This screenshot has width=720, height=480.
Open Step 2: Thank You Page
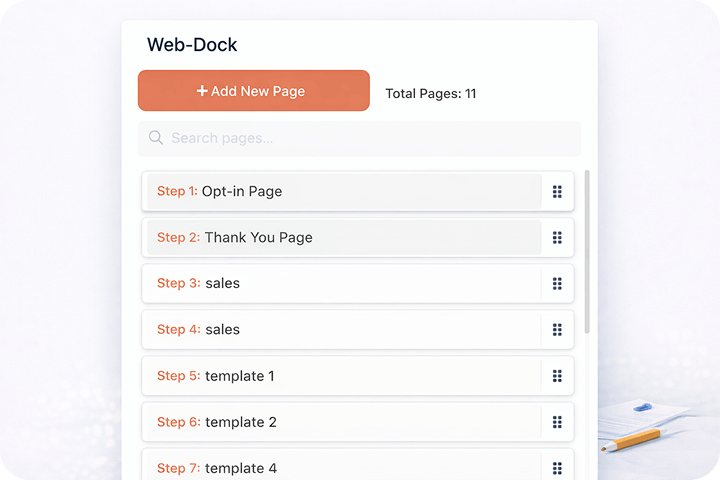point(342,237)
